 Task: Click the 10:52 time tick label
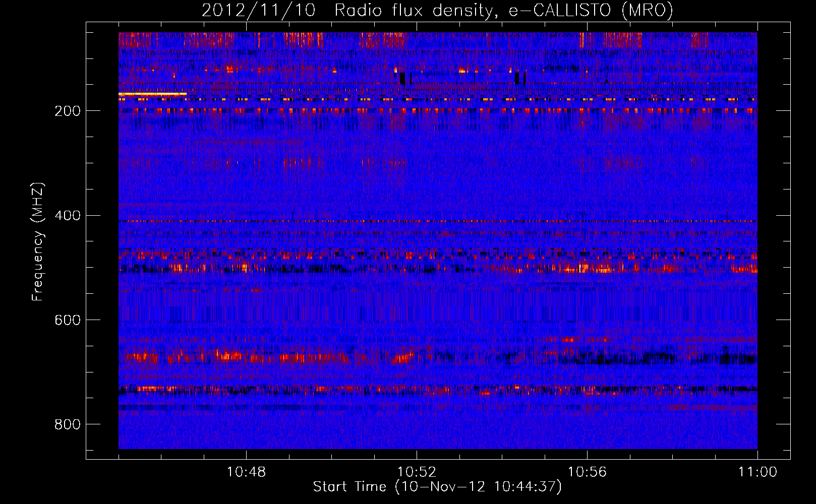point(417,472)
